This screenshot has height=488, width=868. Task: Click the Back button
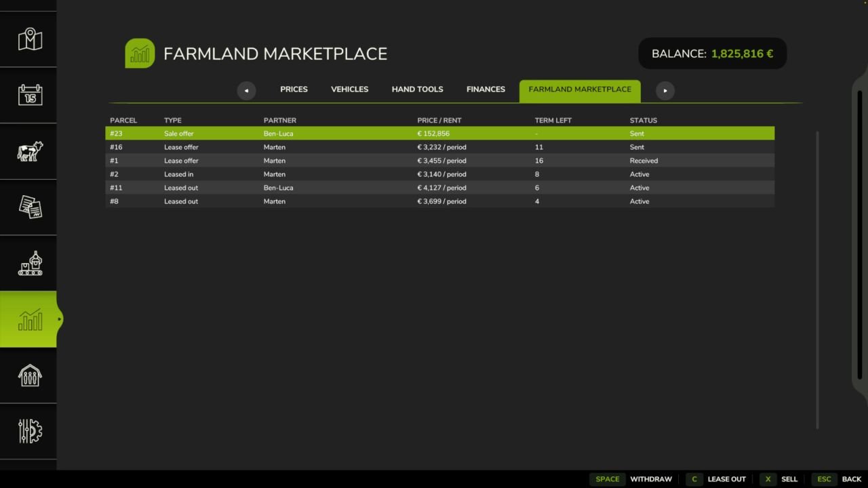836,479
